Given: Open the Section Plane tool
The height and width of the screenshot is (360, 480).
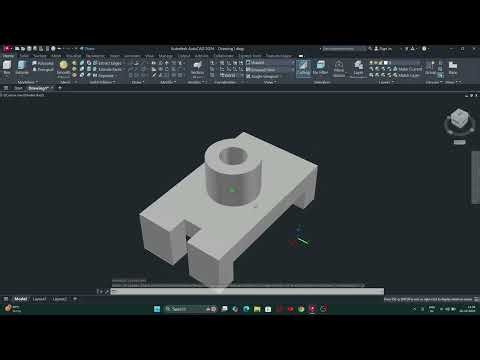Looking at the screenshot, I should (197, 68).
